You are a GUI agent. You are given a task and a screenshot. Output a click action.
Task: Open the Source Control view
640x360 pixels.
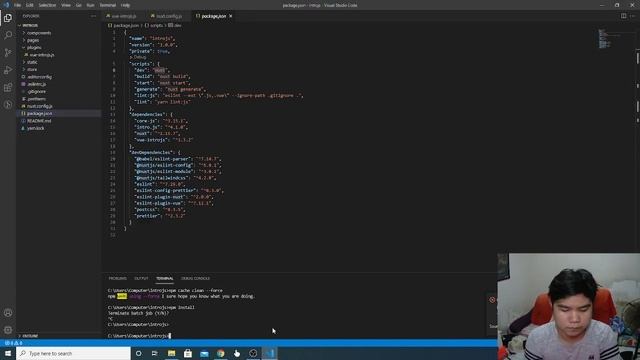(x=8, y=53)
